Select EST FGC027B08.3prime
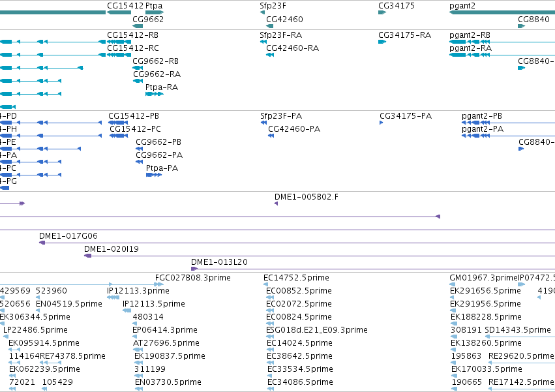The image size is (555, 392). click(x=193, y=278)
